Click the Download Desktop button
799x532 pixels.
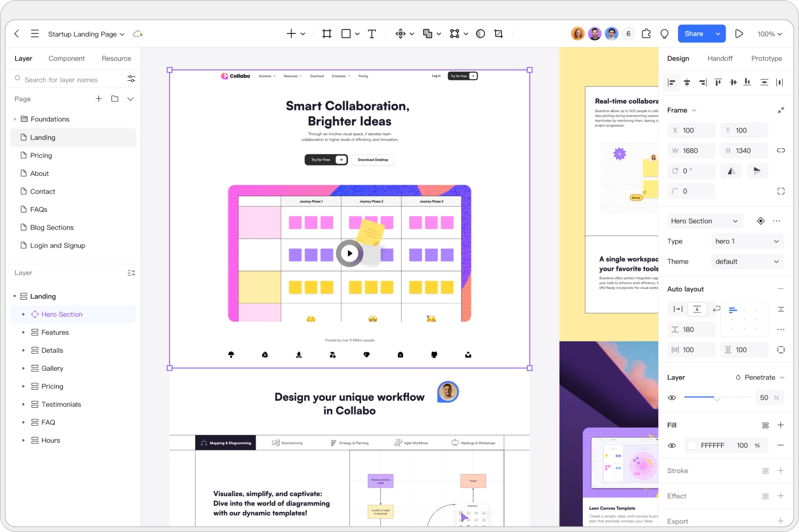pos(373,160)
